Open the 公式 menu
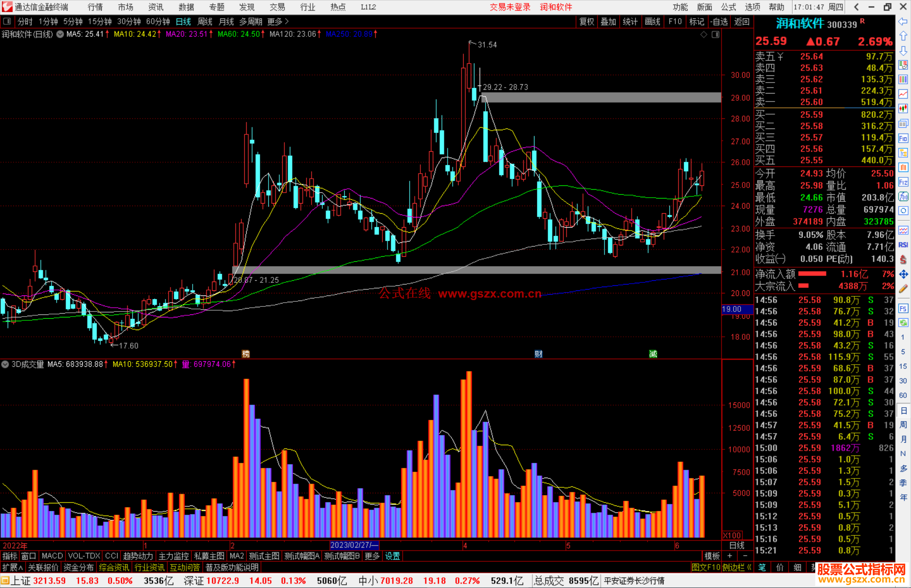The width and height of the screenshot is (911, 588). tap(728, 7)
